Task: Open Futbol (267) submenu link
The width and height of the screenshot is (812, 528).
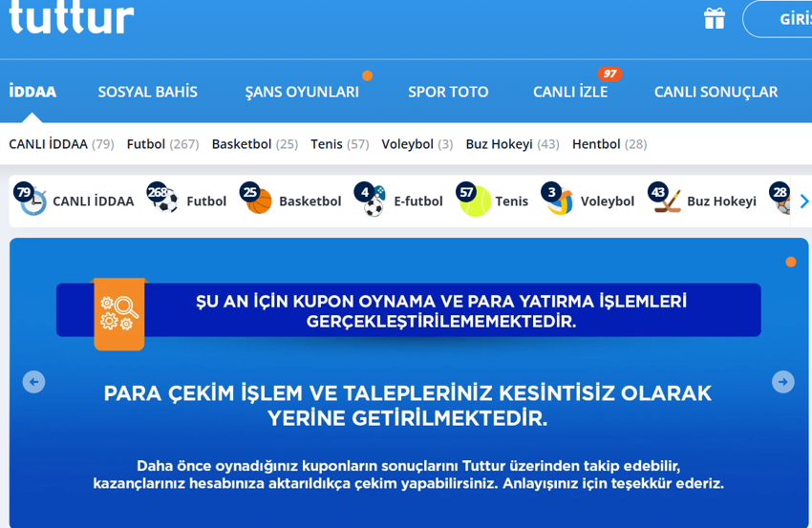Action: pyautogui.click(x=162, y=144)
